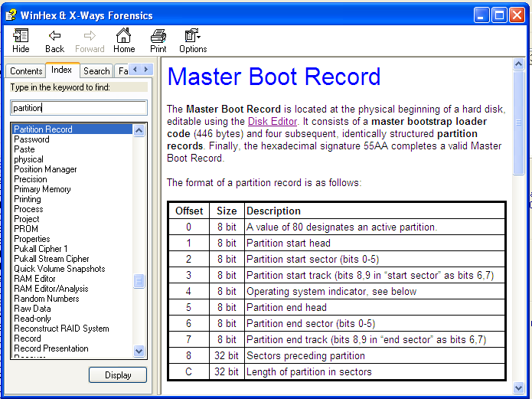Switch to the Search tab

click(96, 71)
